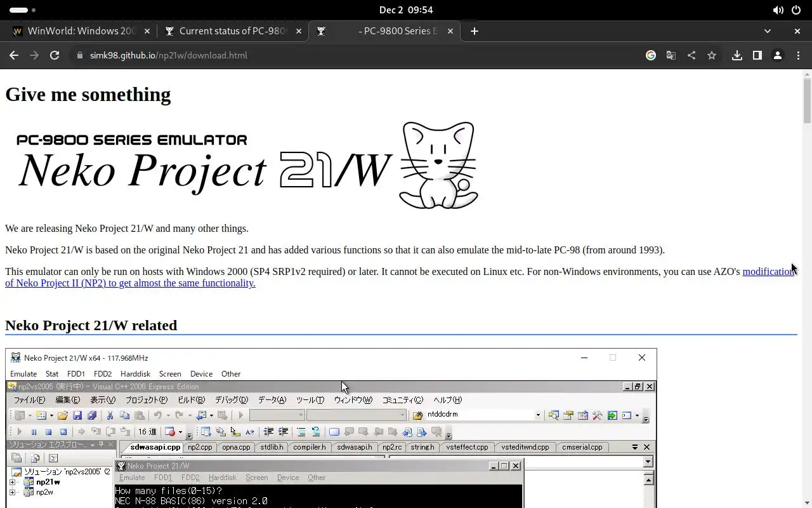
Task: Click the browser forward arrow
Action: pos(34,55)
